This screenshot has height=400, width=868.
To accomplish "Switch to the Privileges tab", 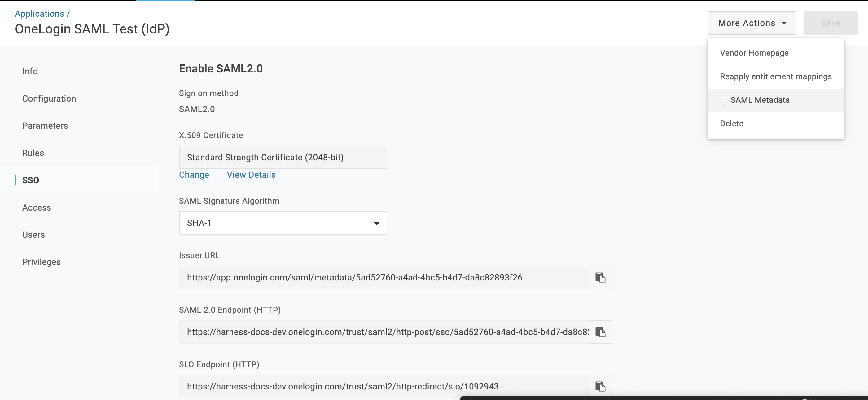I will (x=42, y=262).
